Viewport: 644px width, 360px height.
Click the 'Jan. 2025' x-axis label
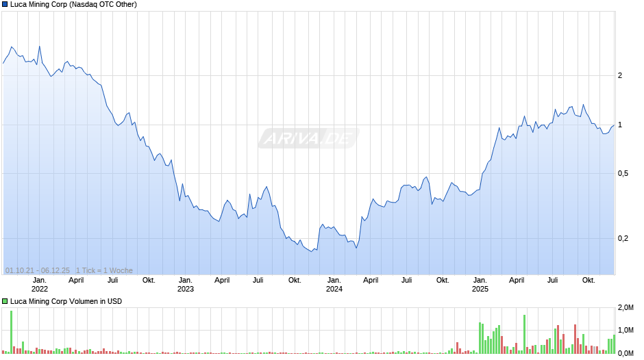480,285
